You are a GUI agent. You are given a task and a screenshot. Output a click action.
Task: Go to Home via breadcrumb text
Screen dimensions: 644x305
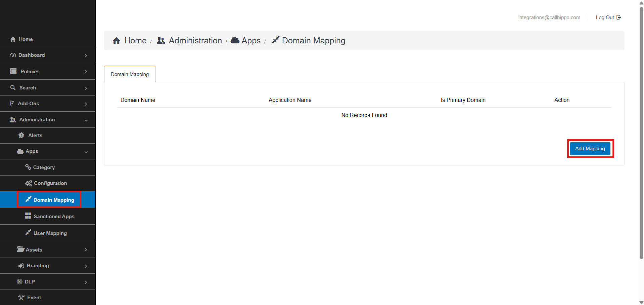(x=135, y=41)
